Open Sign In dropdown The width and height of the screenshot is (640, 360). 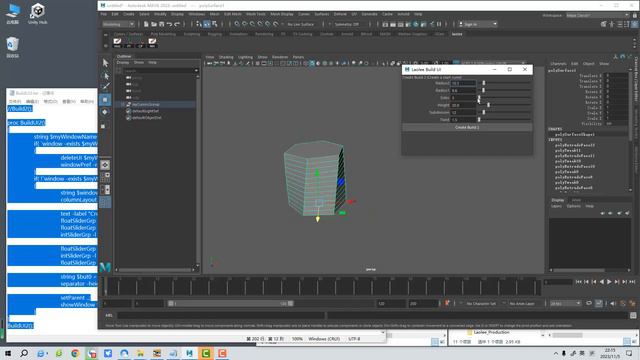[x=478, y=24]
